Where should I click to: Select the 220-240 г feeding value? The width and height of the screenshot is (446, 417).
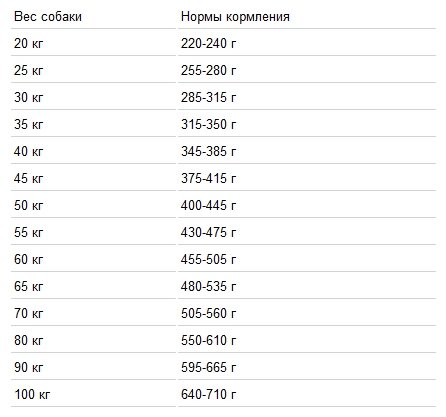point(208,43)
